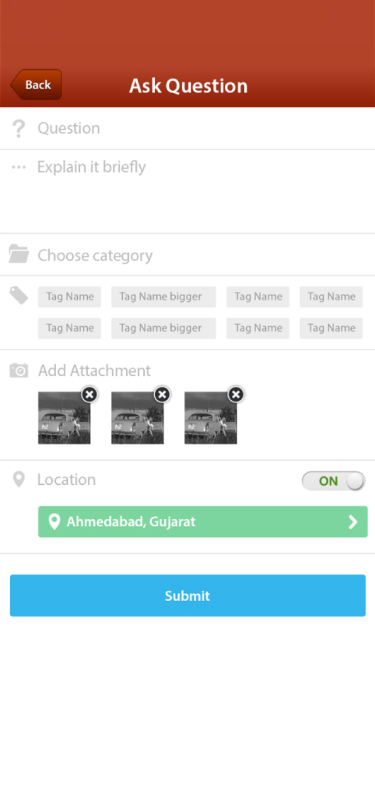Image resolution: width=375 pixels, height=812 pixels.
Task: Click the tag icon beside the tag list
Action: coord(19,296)
